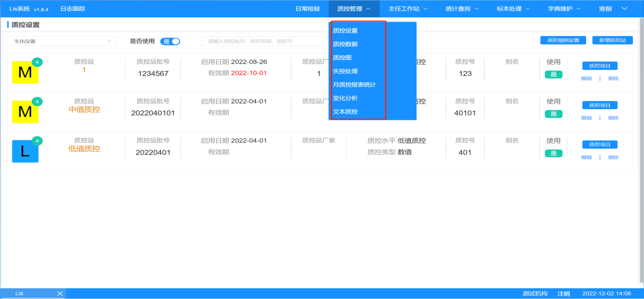Click the yellow M icon of 中值质控
This screenshot has height=299, width=644.
click(x=25, y=112)
